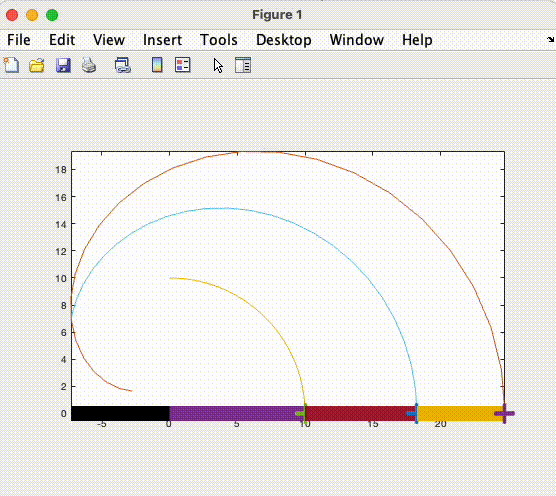Select the Edit Plot arrow tool
Image resolution: width=556 pixels, height=496 pixels.
tap(218, 66)
